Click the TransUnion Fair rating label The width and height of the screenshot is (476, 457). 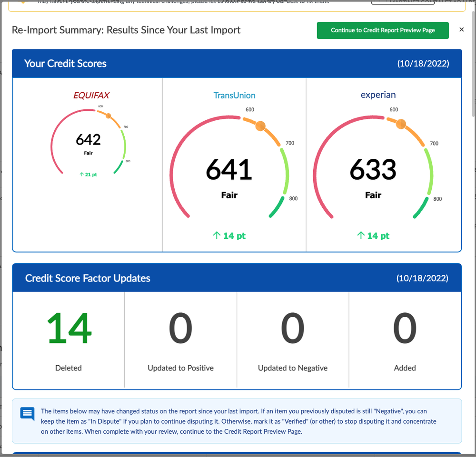click(229, 195)
